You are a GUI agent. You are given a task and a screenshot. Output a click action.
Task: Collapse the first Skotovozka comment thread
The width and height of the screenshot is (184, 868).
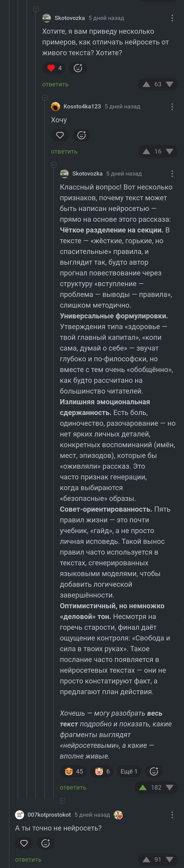click(36, 9)
